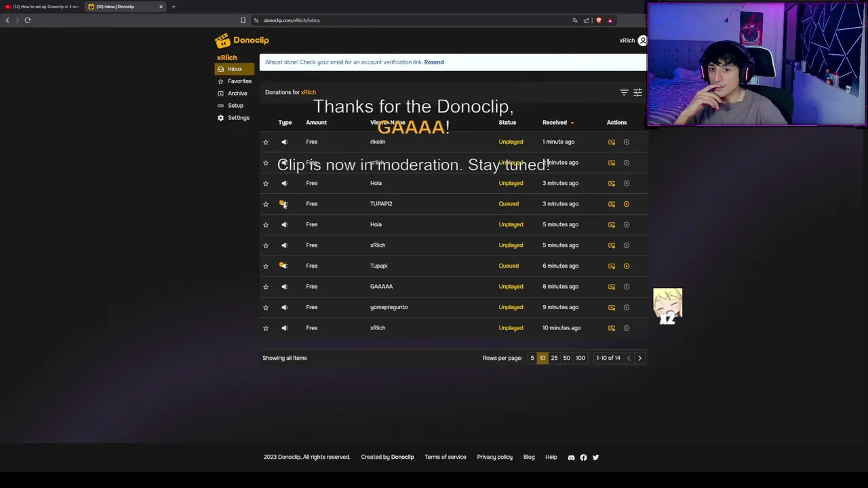Open the Help footer link
868x488 pixels.
(x=551, y=457)
